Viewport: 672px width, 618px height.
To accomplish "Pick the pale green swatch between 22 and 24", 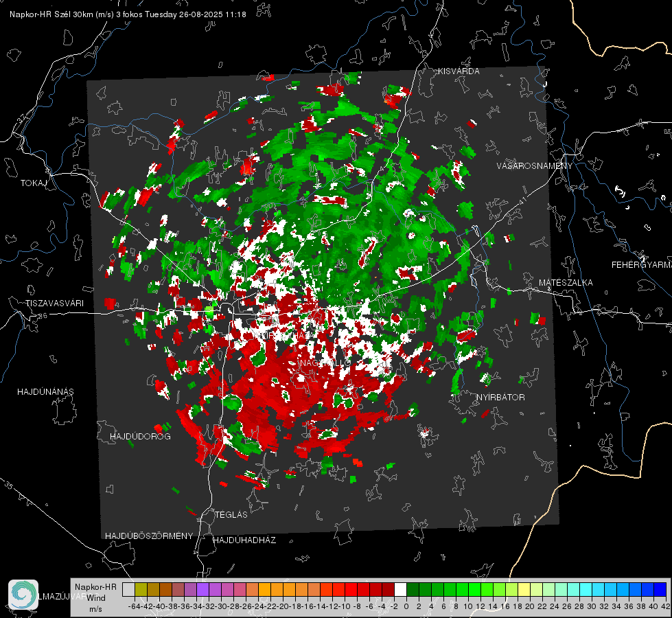I will click(x=549, y=589).
